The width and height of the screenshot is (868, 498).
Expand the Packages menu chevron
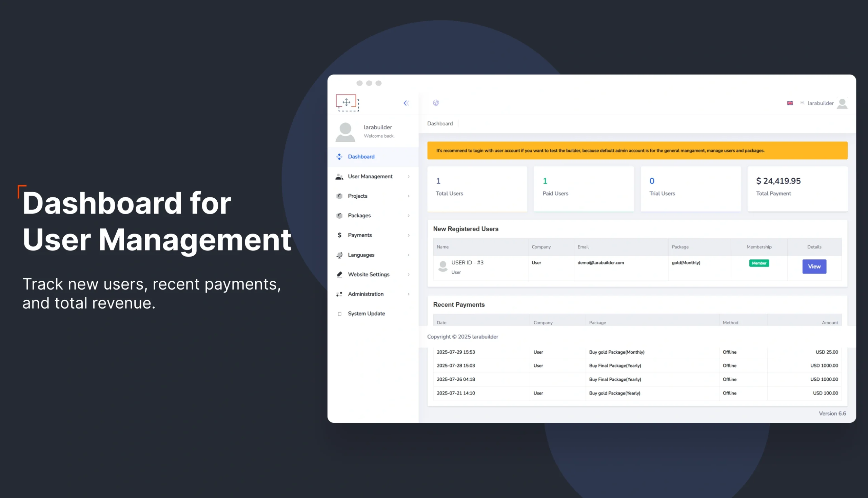[x=408, y=216]
